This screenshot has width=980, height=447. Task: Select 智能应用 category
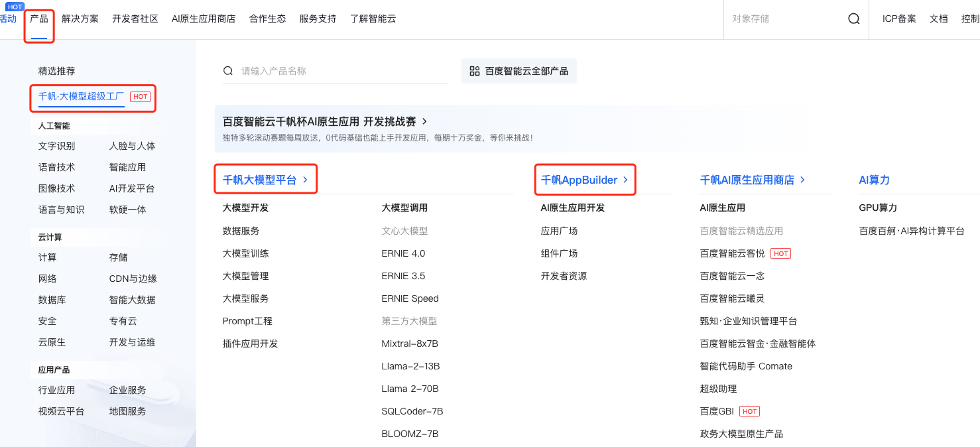(128, 167)
